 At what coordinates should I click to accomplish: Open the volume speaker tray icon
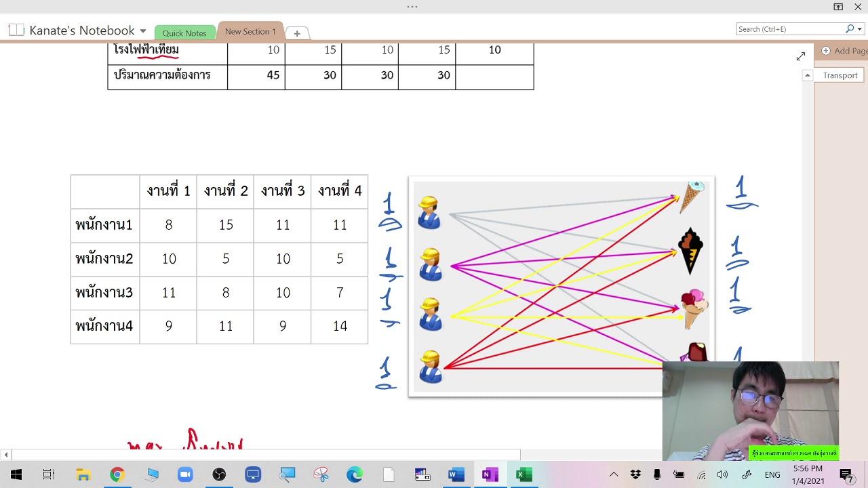click(x=723, y=474)
